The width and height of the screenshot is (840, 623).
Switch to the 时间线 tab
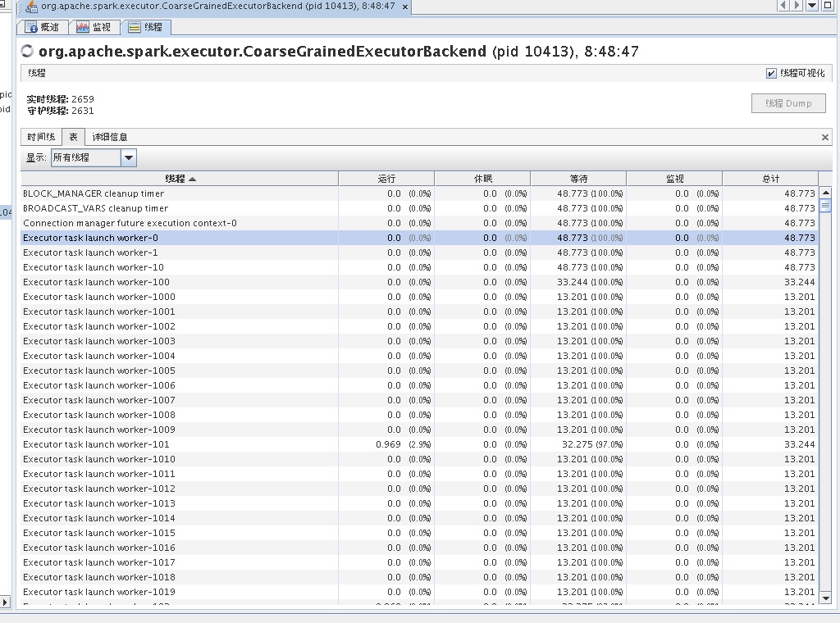[x=41, y=137]
